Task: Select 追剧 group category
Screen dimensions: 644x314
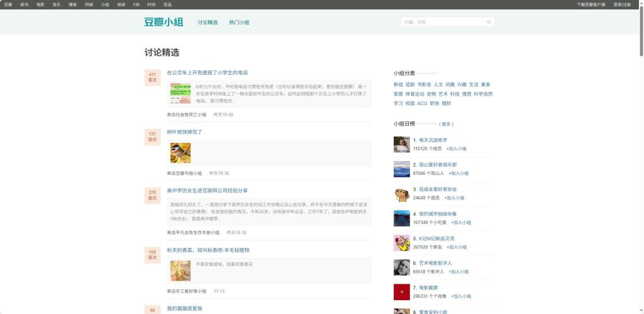Action: tap(410, 85)
